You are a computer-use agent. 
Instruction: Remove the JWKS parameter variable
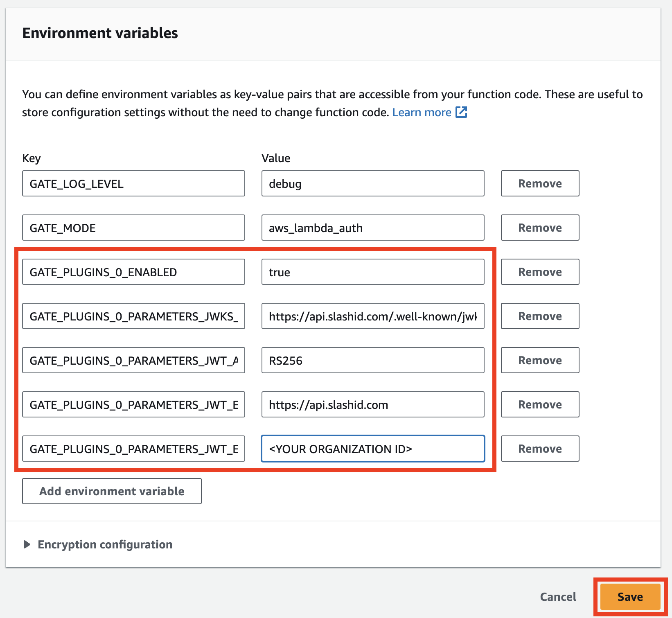[x=539, y=316]
